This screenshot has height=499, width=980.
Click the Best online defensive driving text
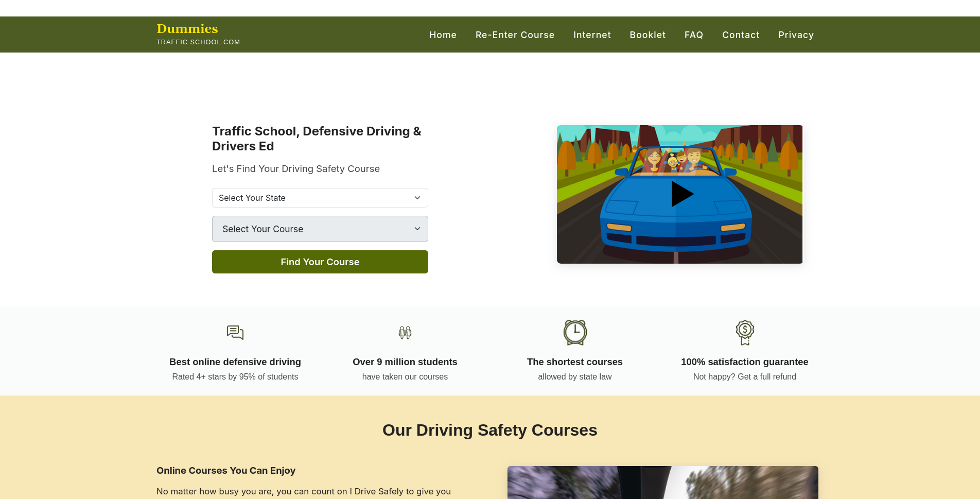click(235, 362)
